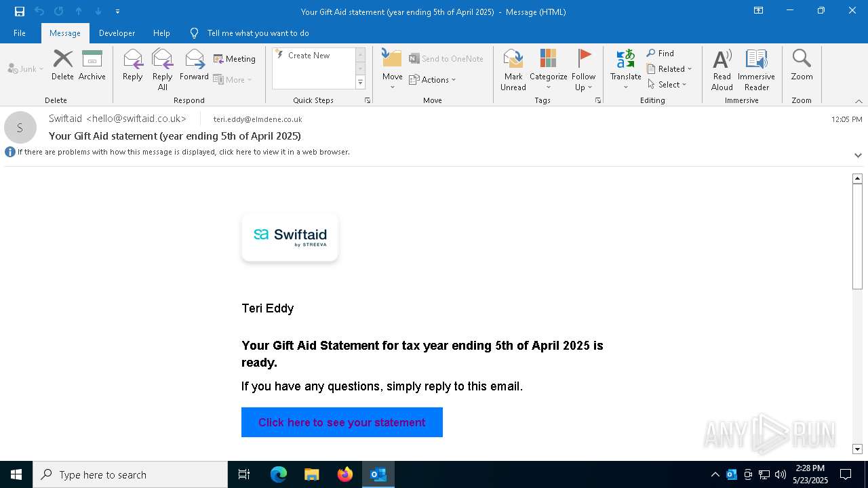
Task: Open the Actions dropdown
Action: [x=433, y=79]
